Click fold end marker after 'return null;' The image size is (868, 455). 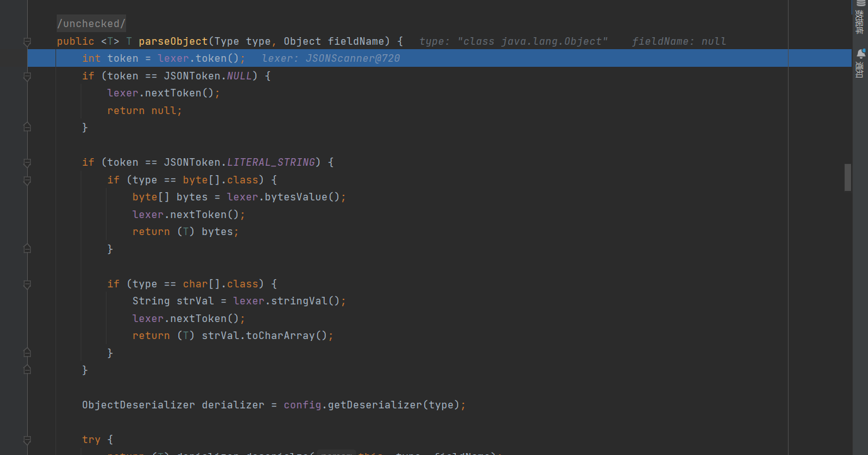(27, 127)
